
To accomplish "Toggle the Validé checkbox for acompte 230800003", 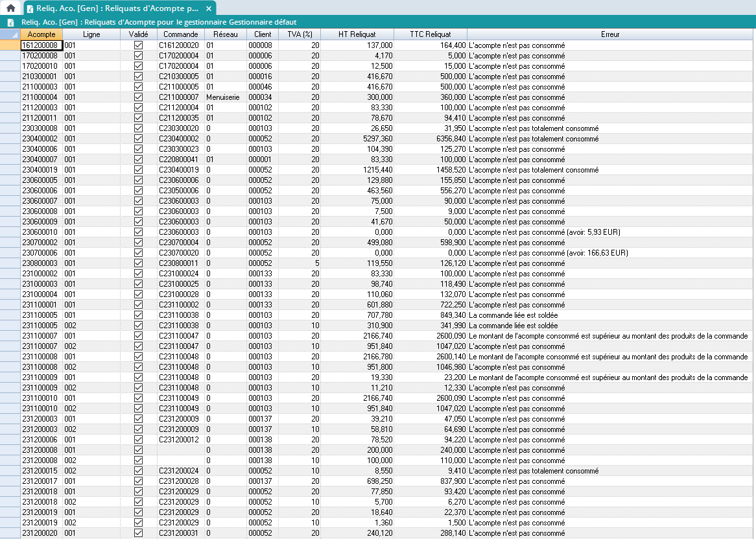I will (x=138, y=263).
